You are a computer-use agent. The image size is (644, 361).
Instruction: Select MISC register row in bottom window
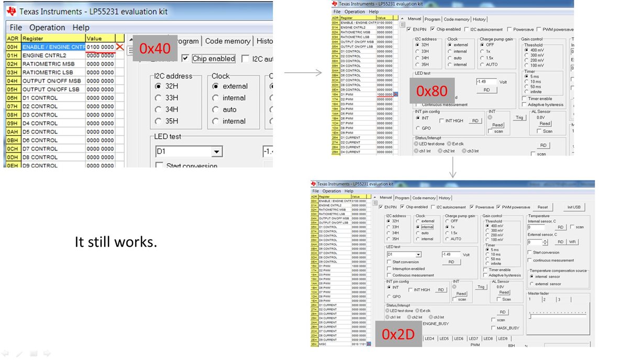[340, 344]
